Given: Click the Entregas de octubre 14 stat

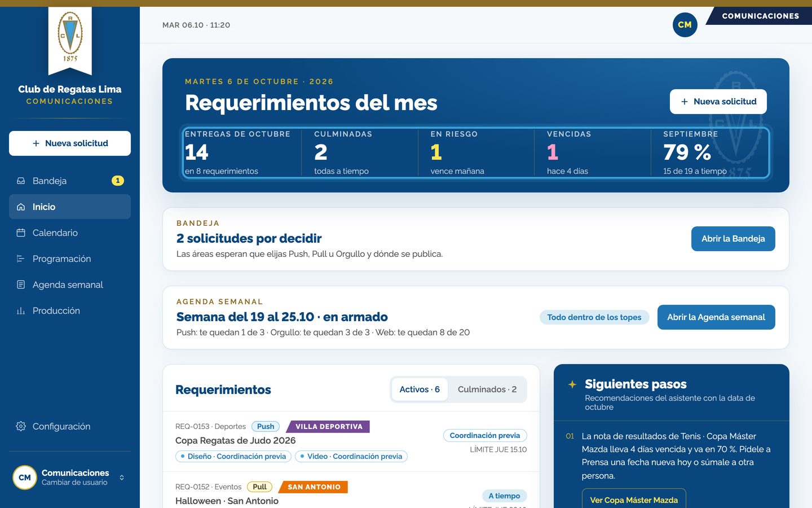Looking at the screenshot, I should tap(242, 153).
